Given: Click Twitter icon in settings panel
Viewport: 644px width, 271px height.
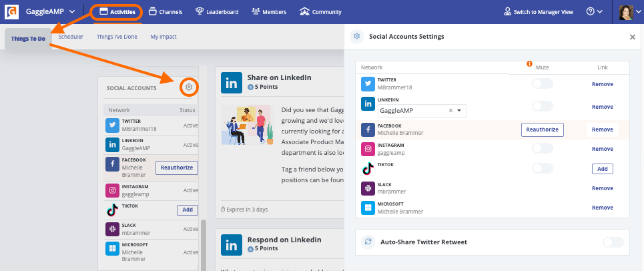Looking at the screenshot, I should [x=368, y=83].
